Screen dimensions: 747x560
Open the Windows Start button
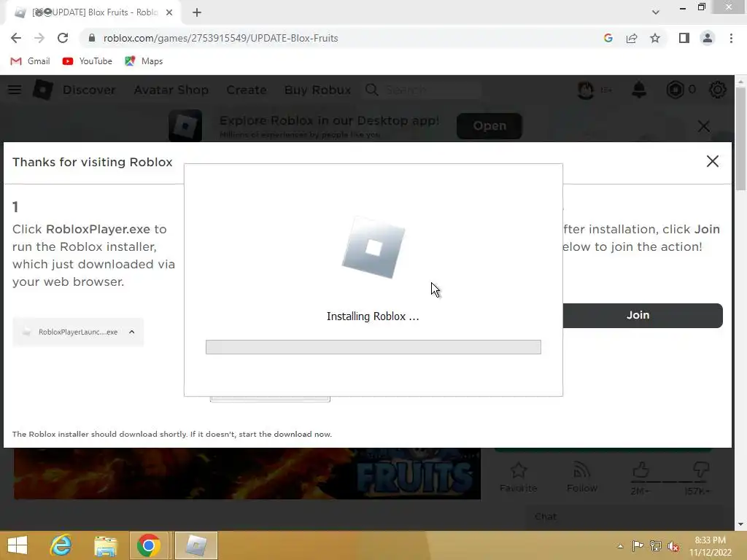coord(18,545)
